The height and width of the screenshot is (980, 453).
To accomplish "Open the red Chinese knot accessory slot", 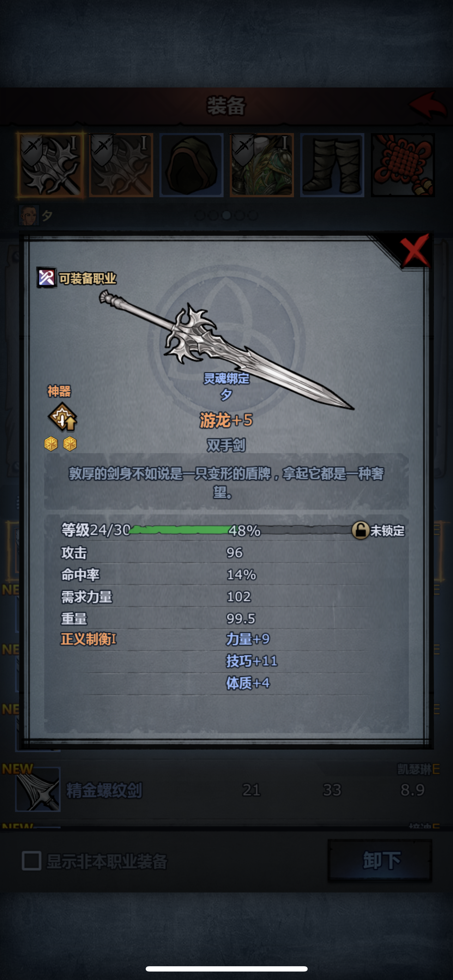I will (403, 165).
